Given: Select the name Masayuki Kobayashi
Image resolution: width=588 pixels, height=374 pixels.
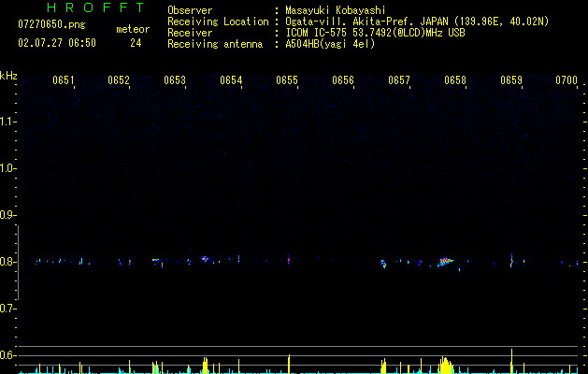Looking at the screenshot, I should (336, 10).
